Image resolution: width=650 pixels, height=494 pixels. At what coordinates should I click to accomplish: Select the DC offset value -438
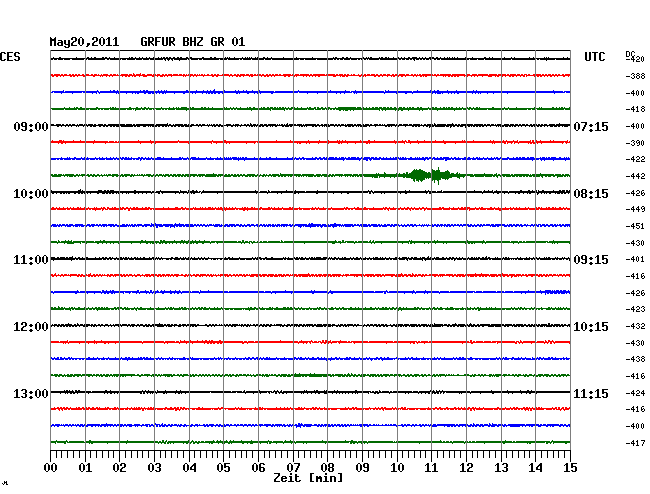[x=635, y=359]
